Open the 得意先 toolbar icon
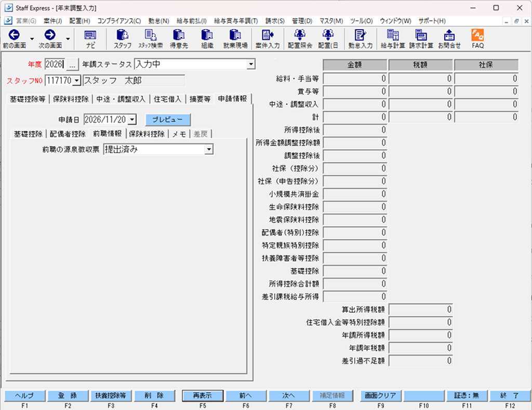Screen dimensions: 532x410 [179, 38]
